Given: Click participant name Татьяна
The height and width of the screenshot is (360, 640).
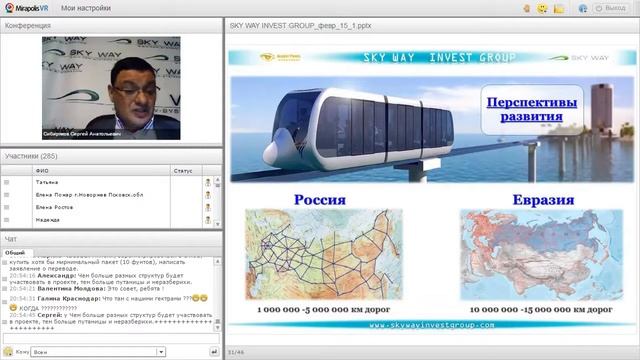Looking at the screenshot, I should pyautogui.click(x=47, y=182).
